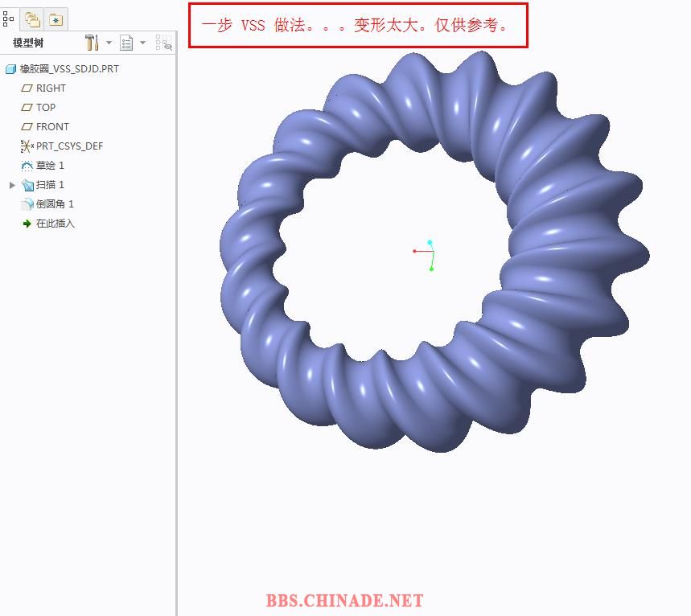Viewport: 691px width, 616px height.
Task: Expand dropdown arrow next to hammer icon
Action: click(109, 43)
